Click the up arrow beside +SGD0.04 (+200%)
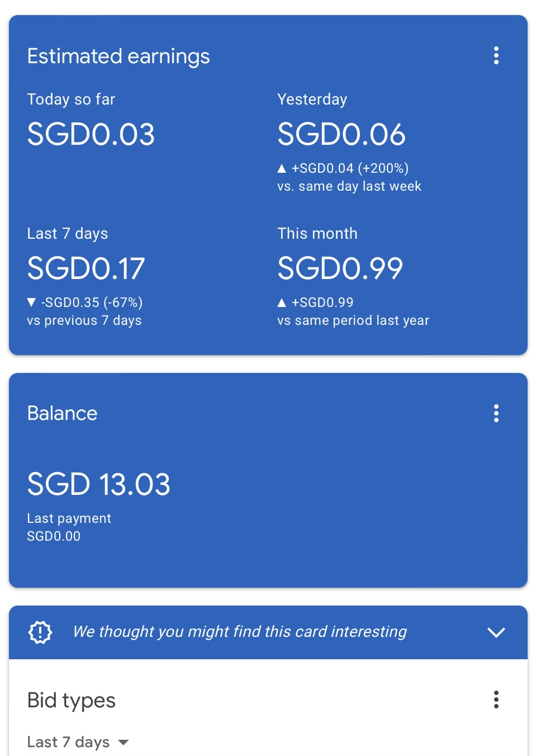 pyautogui.click(x=282, y=168)
